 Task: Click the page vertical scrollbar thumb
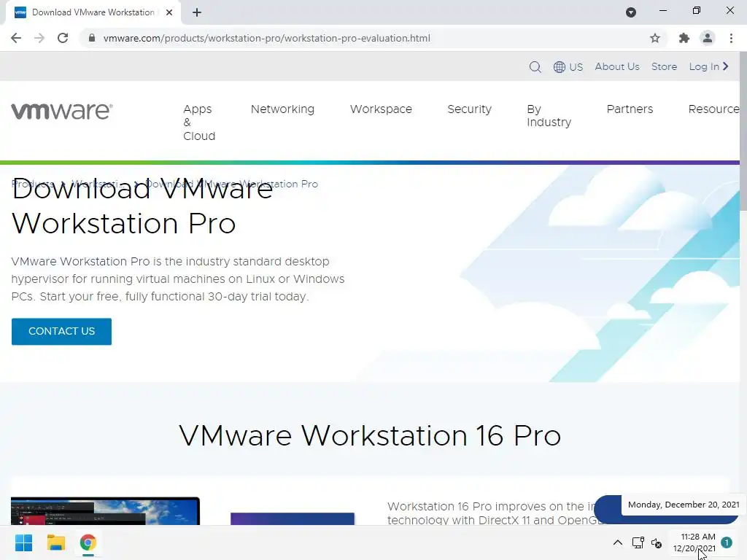coord(743,131)
